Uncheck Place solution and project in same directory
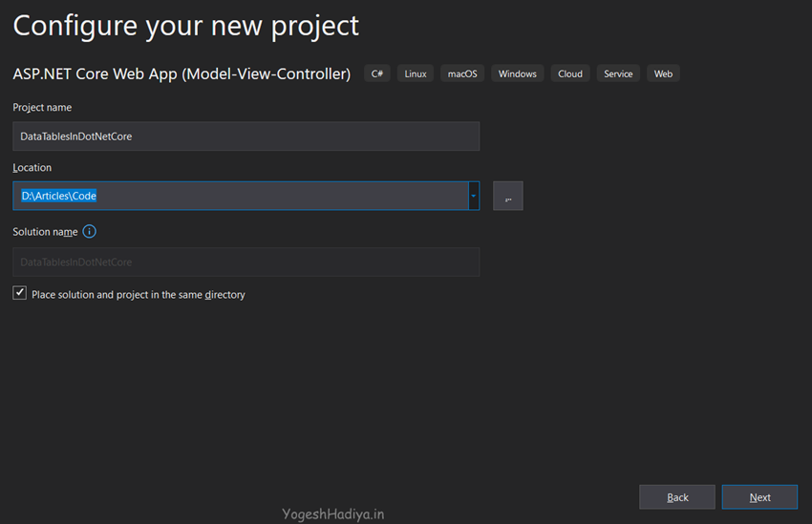Viewport: 812px width, 524px height. click(20, 294)
